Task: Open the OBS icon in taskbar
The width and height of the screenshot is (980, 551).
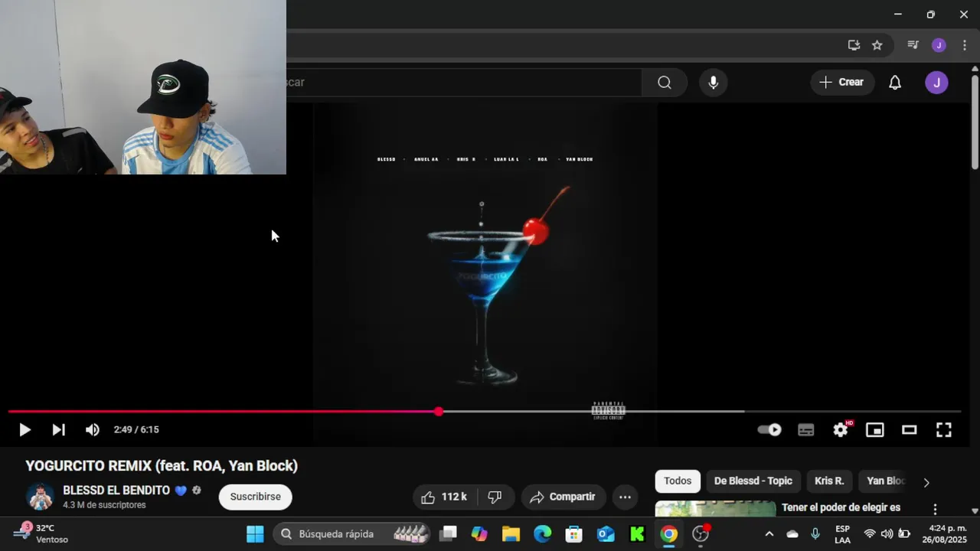Action: point(701,534)
